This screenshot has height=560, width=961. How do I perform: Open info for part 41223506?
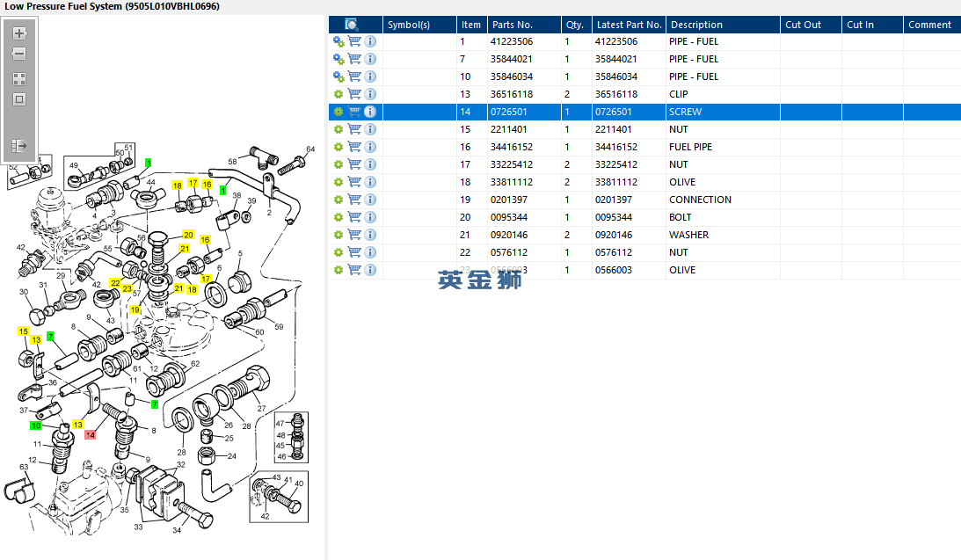[370, 41]
